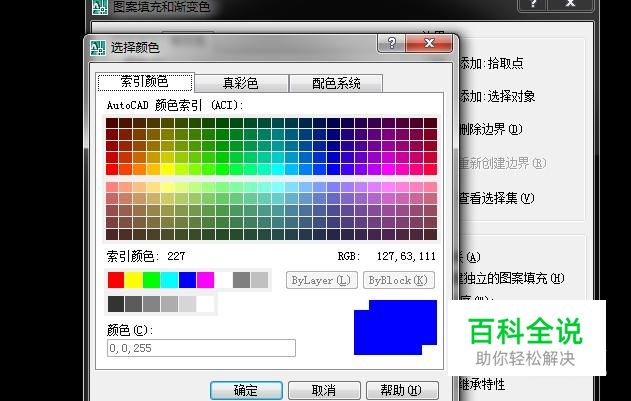Pick the magenta standard color swatch
Screen dimensions: 631x401
tap(205, 280)
